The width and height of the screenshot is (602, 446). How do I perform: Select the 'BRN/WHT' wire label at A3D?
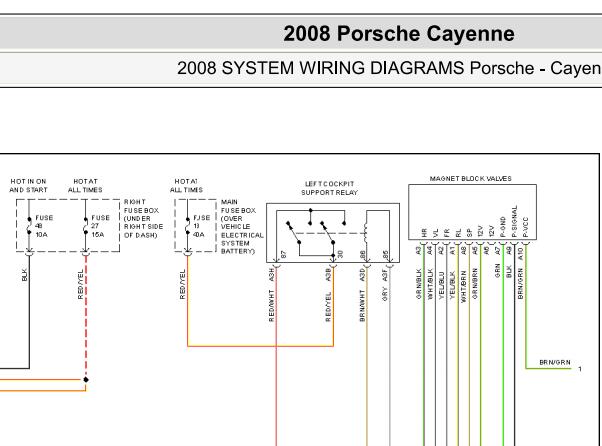[x=362, y=306]
